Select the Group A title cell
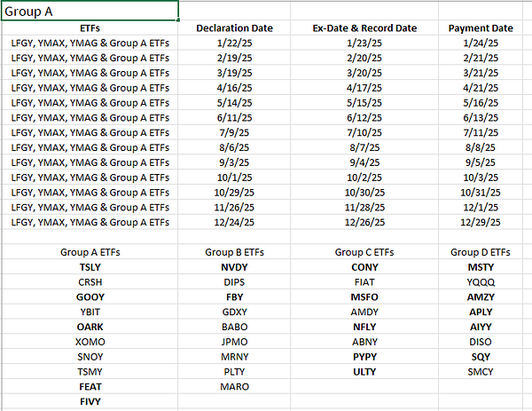532x411 pixels. click(89, 11)
